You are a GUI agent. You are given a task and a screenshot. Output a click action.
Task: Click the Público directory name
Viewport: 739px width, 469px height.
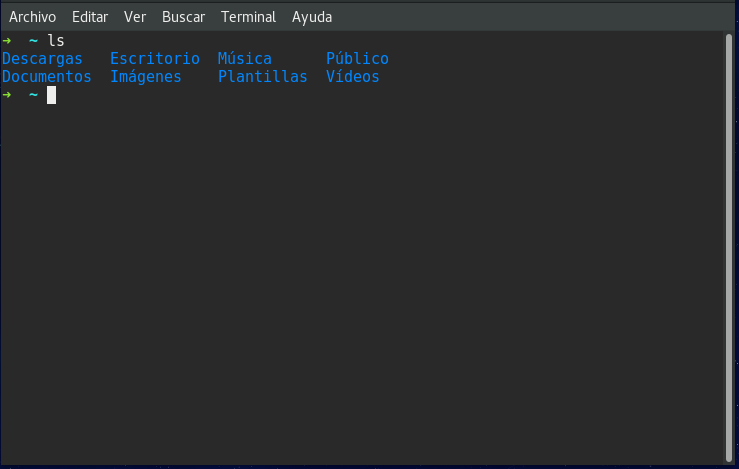point(357,59)
